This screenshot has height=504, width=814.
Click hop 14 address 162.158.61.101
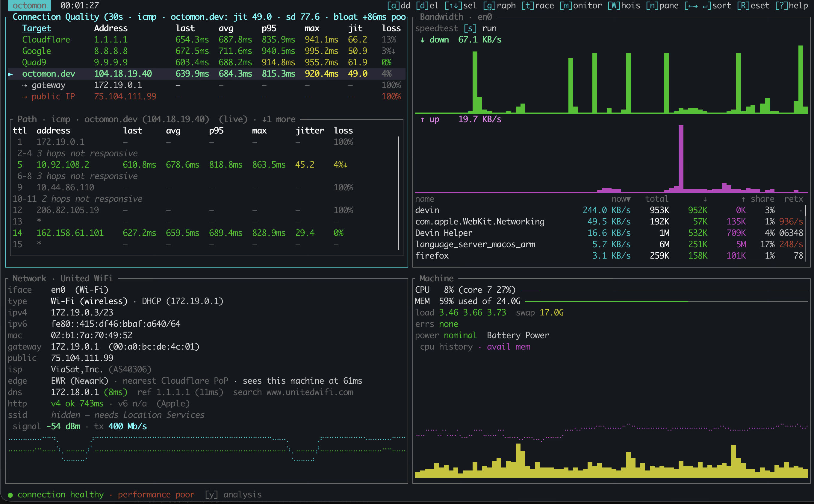pyautogui.click(x=70, y=233)
